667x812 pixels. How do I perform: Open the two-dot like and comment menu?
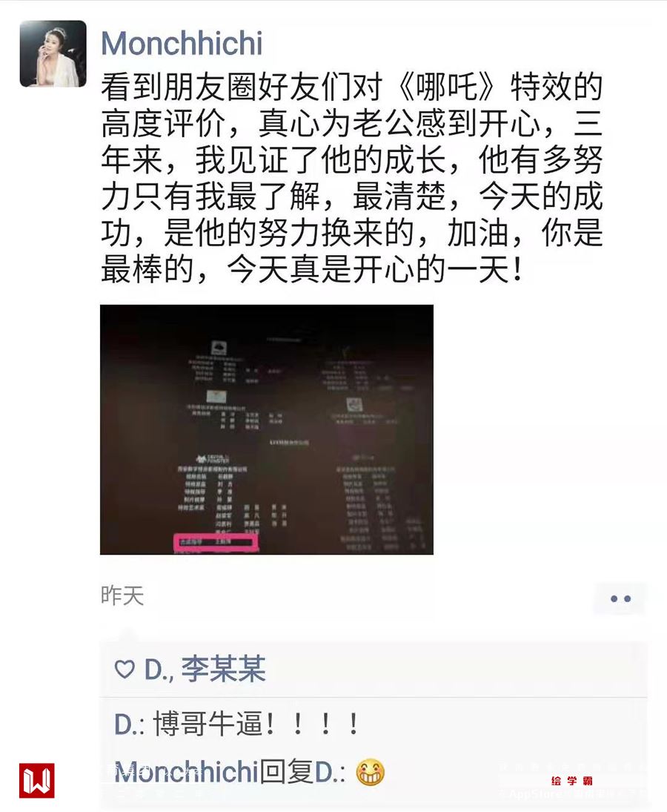coord(620,598)
